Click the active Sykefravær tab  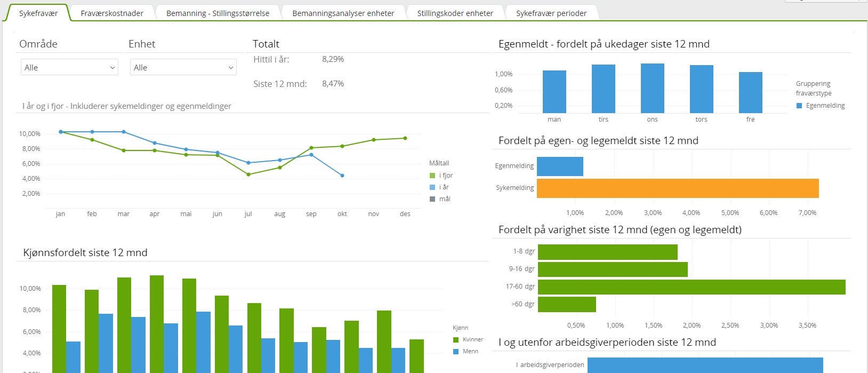tap(38, 13)
